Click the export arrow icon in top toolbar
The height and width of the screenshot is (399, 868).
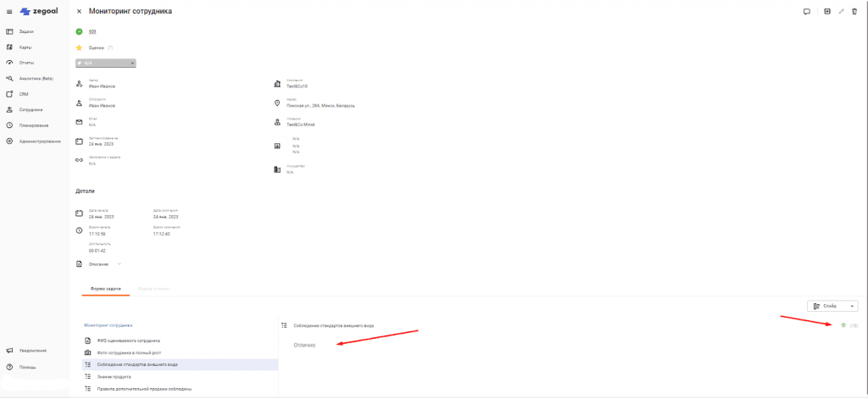point(827,11)
